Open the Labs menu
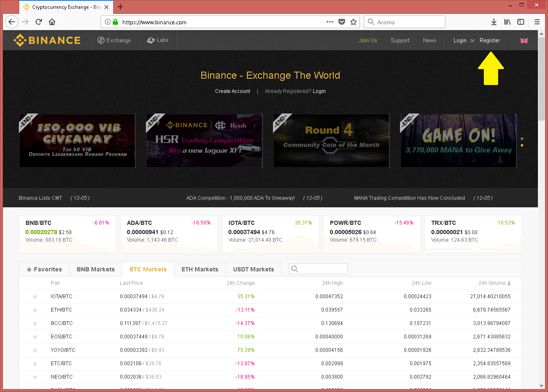The height and width of the screenshot is (392, 548). point(157,40)
